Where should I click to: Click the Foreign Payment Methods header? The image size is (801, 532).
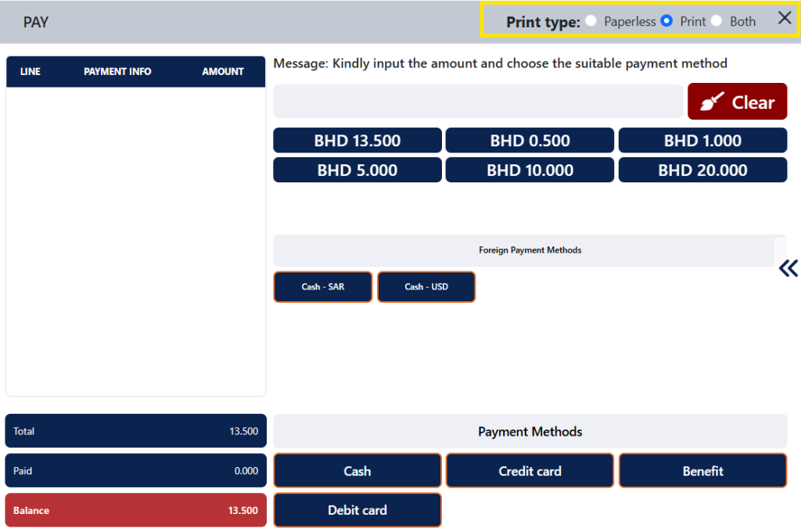pyautogui.click(x=530, y=250)
